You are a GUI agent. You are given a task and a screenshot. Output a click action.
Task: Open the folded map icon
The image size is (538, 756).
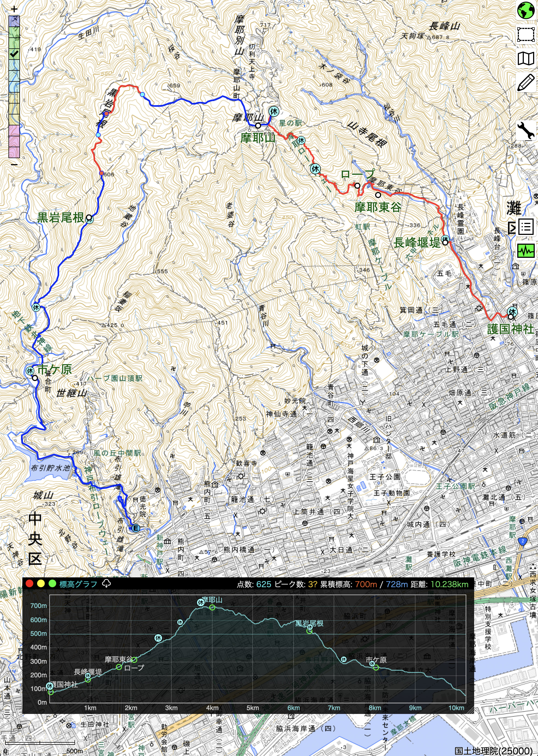click(526, 58)
